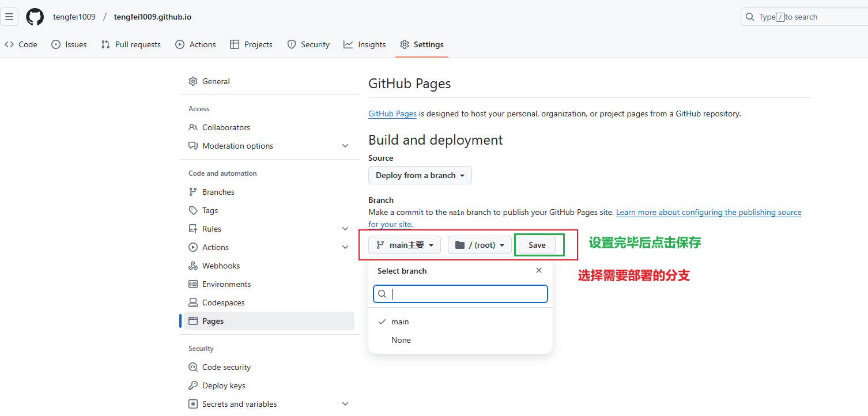Open Webhooks settings page
Image resolution: width=868 pixels, height=416 pixels.
click(x=269, y=266)
